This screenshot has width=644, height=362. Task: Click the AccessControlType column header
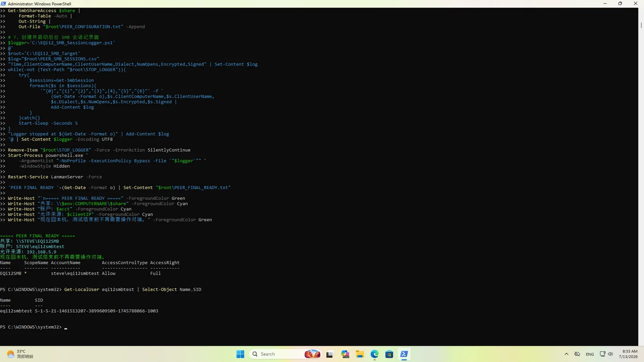coord(125,263)
